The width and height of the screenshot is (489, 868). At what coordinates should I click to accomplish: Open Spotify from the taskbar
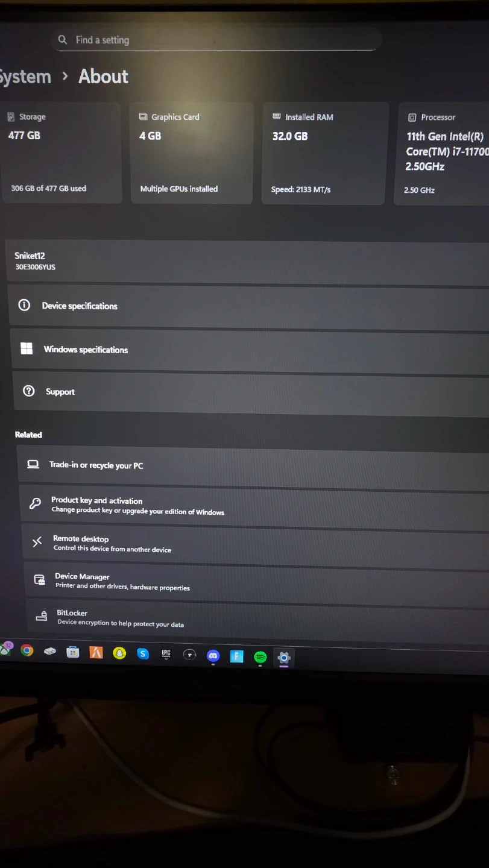coord(260,656)
